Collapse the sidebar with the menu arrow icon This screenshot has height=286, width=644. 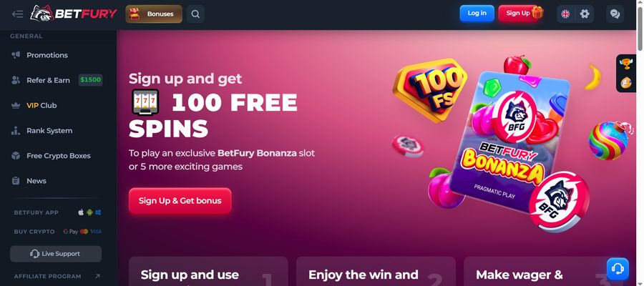point(17,14)
